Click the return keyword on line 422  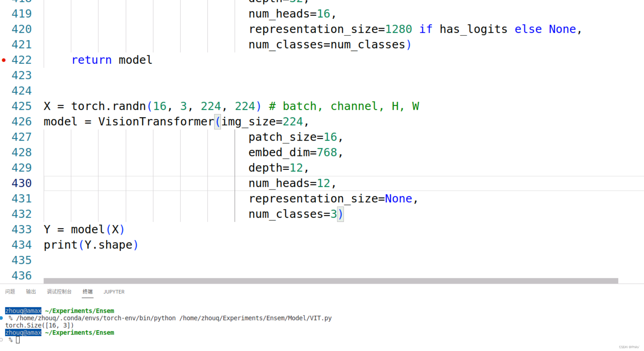[x=92, y=60]
